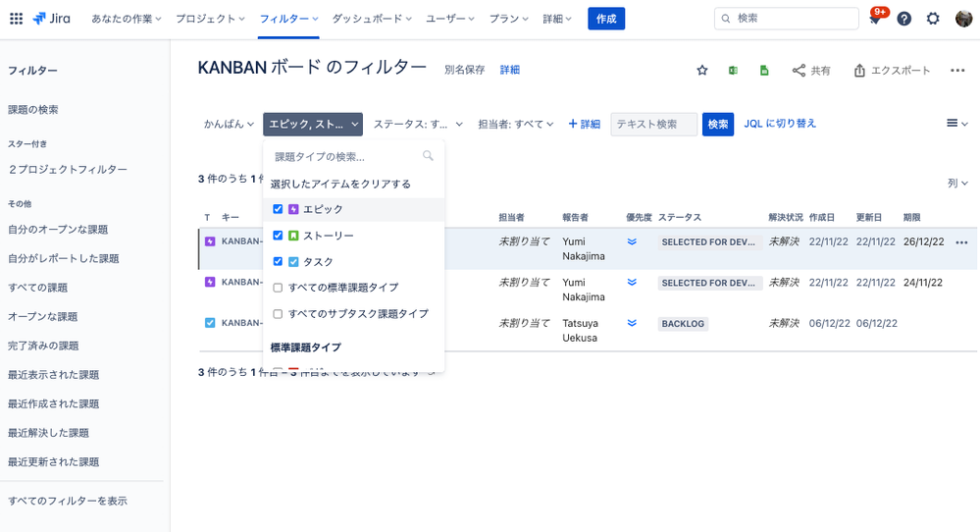Sort by 期限 column header

[x=912, y=217]
